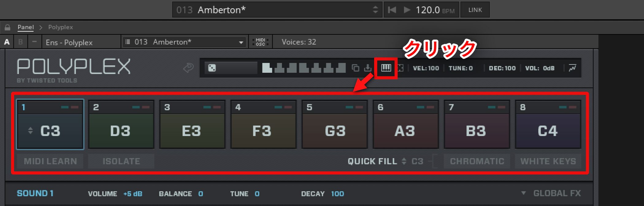644x206 pixels.
Task: Click the randomize dice icon
Action: pyautogui.click(x=212, y=68)
